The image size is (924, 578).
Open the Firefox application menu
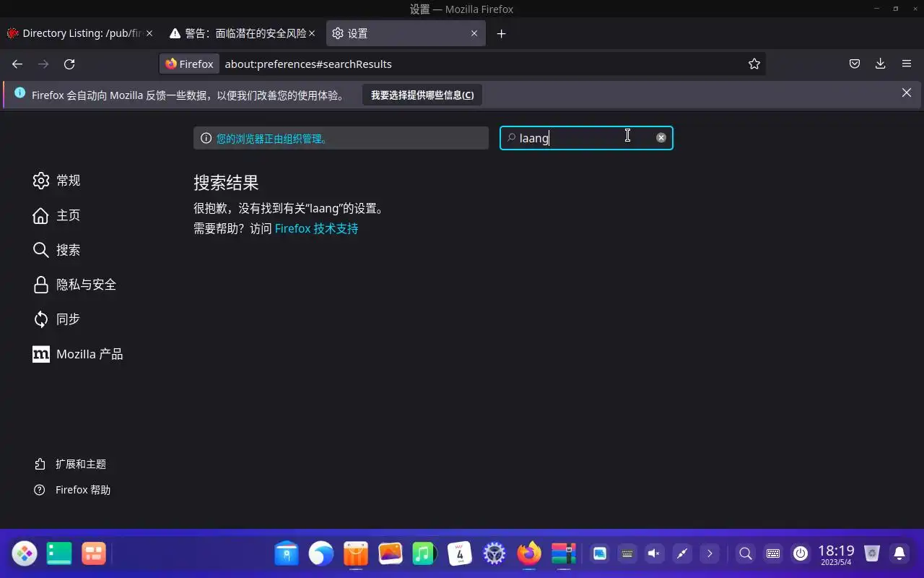[x=907, y=64]
